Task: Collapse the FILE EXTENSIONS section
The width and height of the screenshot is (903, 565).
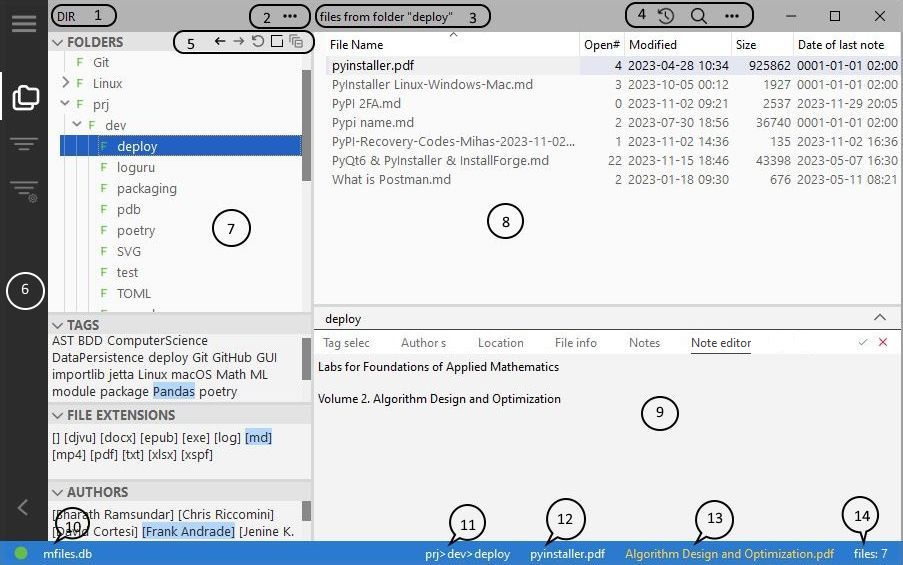Action: click(58, 415)
